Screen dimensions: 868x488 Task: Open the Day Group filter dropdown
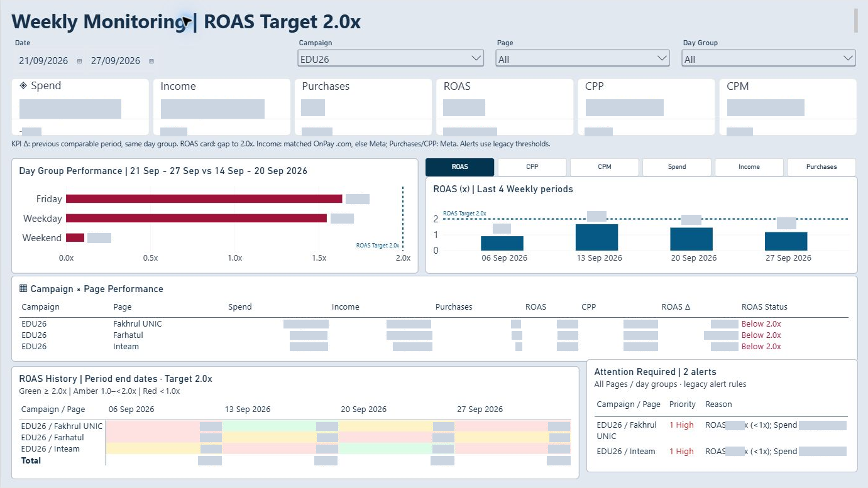click(769, 58)
